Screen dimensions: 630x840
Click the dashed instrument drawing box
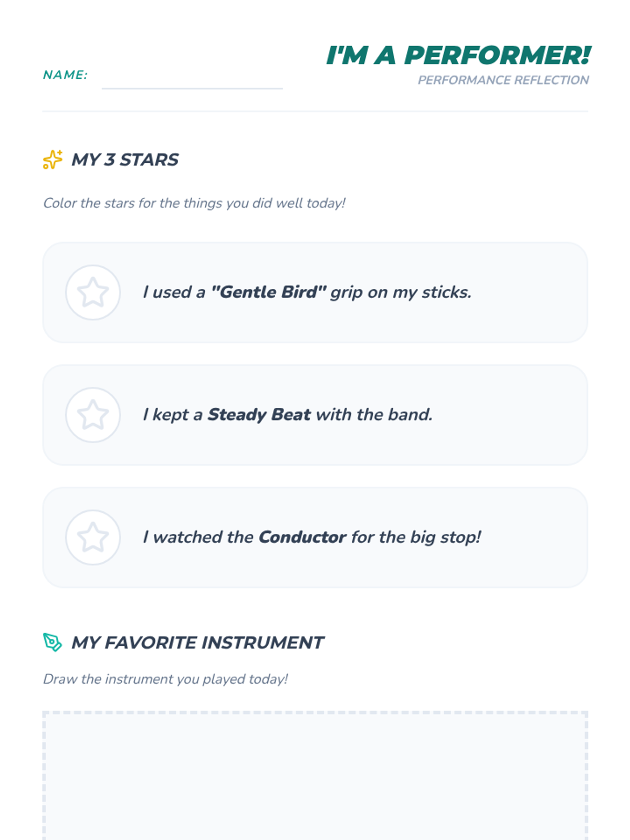315,777
